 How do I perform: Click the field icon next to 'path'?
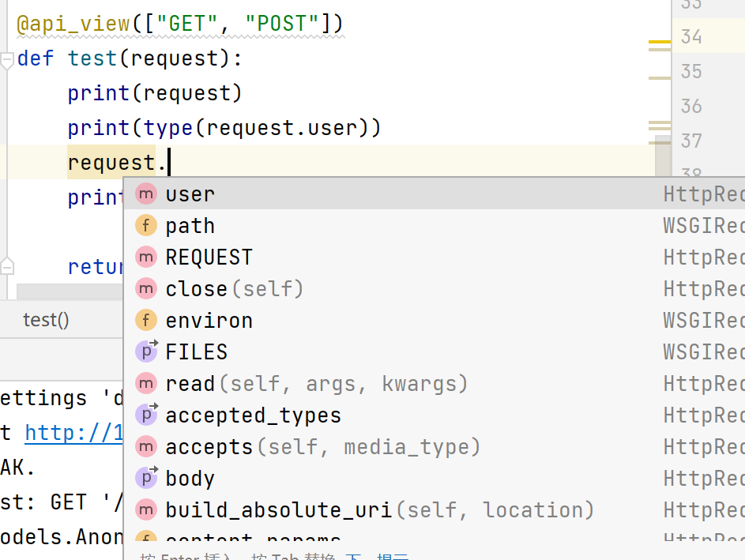click(146, 226)
